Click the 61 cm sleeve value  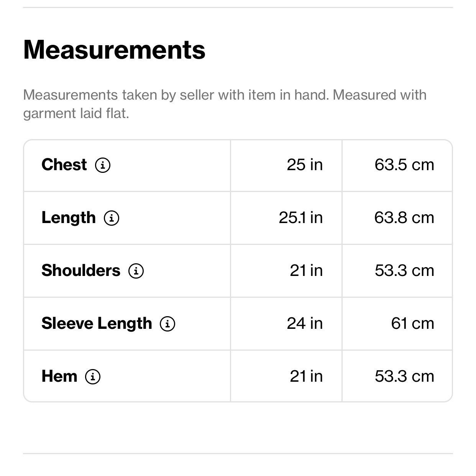413,323
